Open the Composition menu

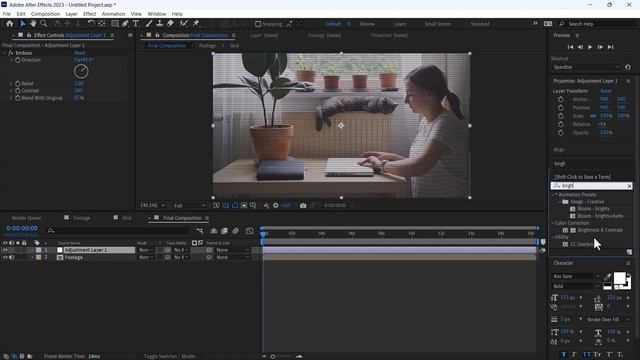pos(45,14)
